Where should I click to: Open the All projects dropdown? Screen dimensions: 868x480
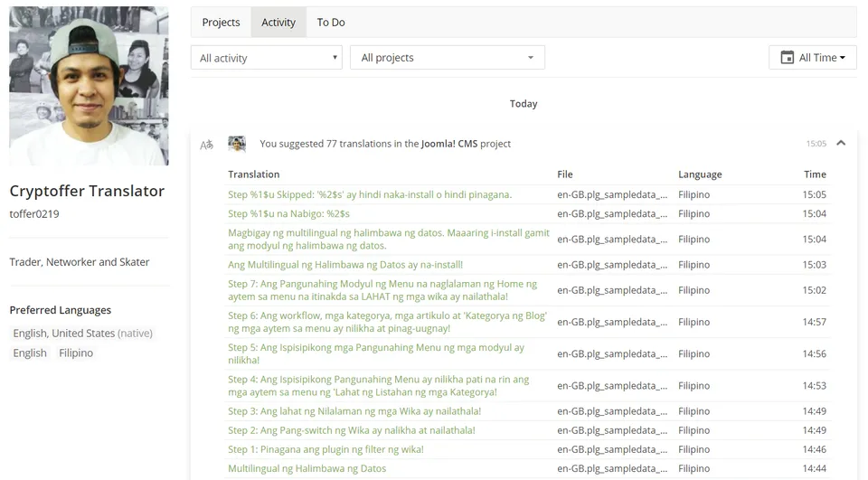point(448,58)
